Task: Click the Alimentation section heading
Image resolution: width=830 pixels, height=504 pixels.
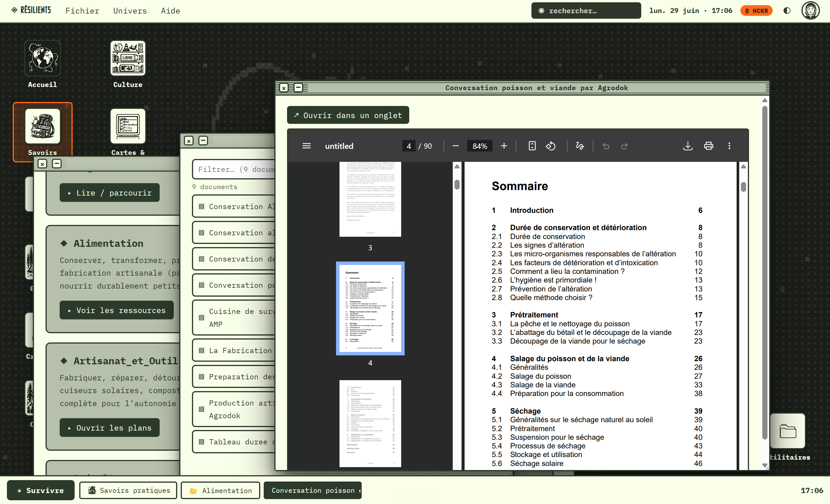Action: (x=108, y=243)
